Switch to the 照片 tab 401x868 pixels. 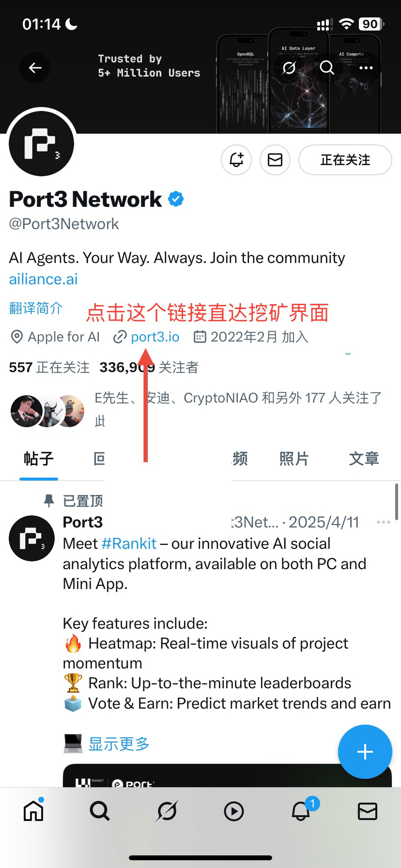(294, 458)
